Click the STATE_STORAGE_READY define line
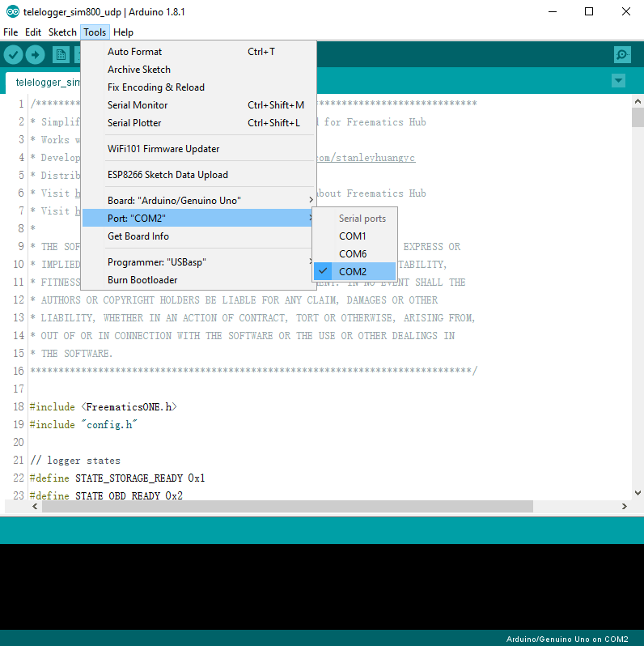 117,478
